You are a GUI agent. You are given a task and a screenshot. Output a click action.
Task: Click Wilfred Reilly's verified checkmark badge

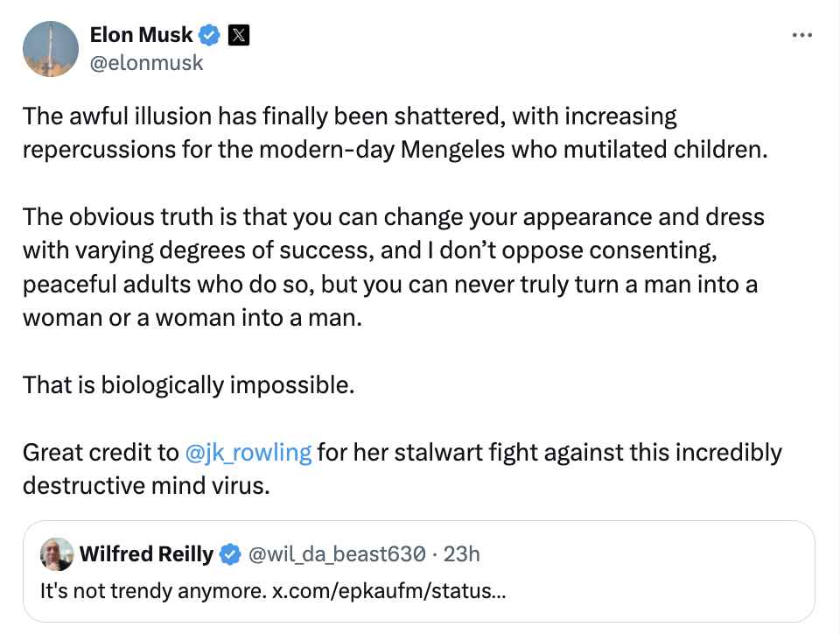tap(230, 554)
